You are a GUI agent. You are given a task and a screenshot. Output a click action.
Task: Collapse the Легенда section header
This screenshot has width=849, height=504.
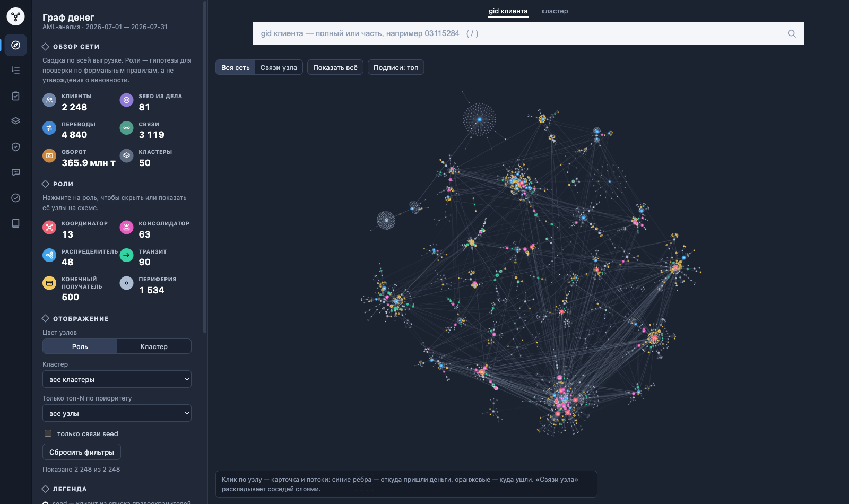(64, 489)
